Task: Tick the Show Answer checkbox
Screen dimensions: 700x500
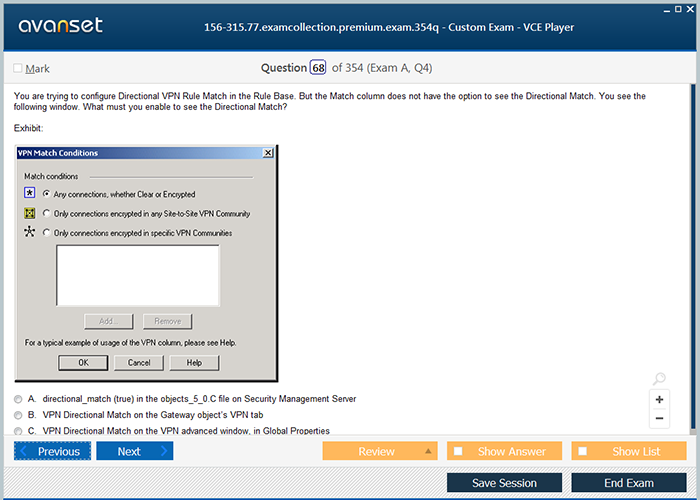Action: 458,451
